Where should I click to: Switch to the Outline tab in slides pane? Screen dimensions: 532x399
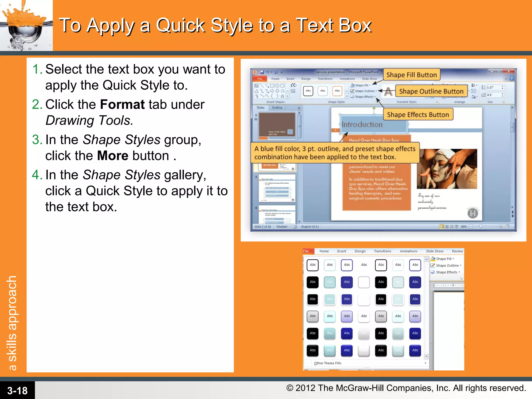(x=277, y=108)
